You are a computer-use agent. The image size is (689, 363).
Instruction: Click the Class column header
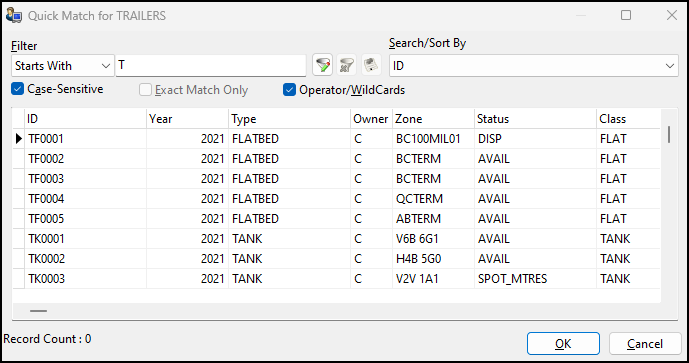[x=628, y=119]
